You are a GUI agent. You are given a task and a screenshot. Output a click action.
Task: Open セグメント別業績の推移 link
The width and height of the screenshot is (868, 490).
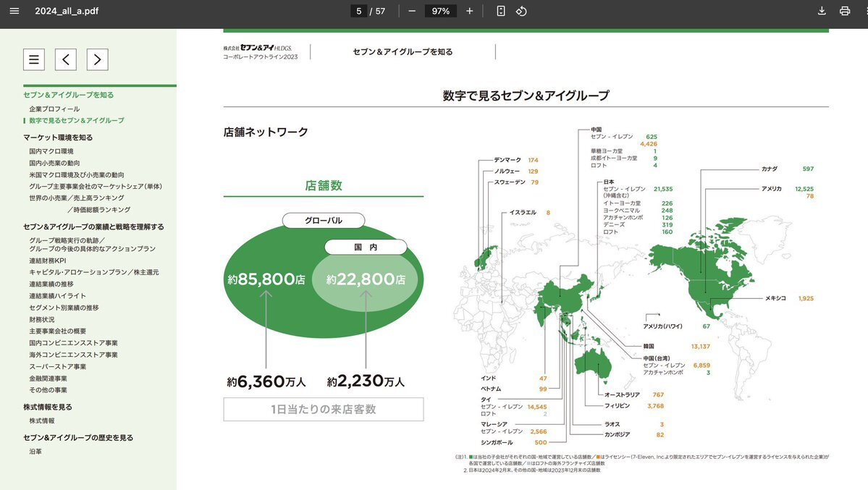click(64, 308)
